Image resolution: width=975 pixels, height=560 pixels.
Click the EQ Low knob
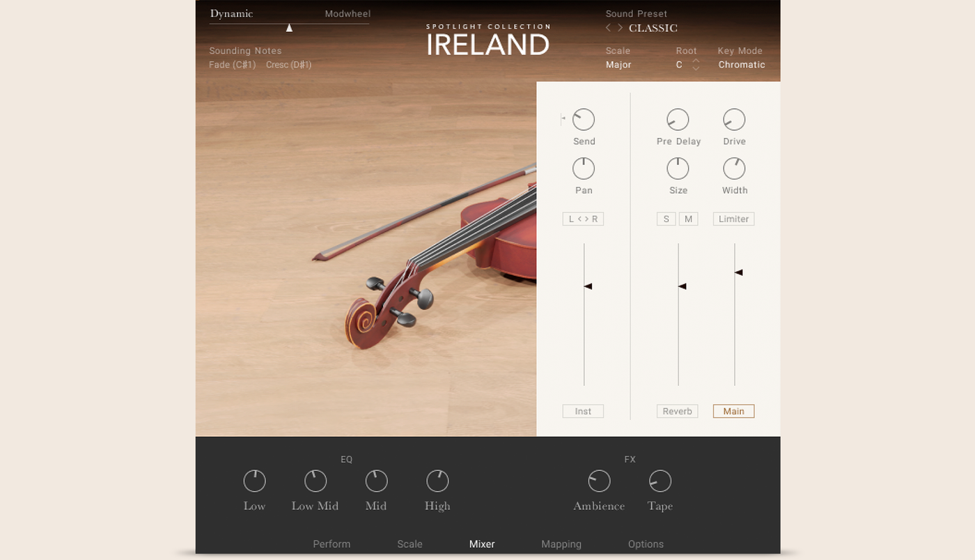tap(254, 481)
